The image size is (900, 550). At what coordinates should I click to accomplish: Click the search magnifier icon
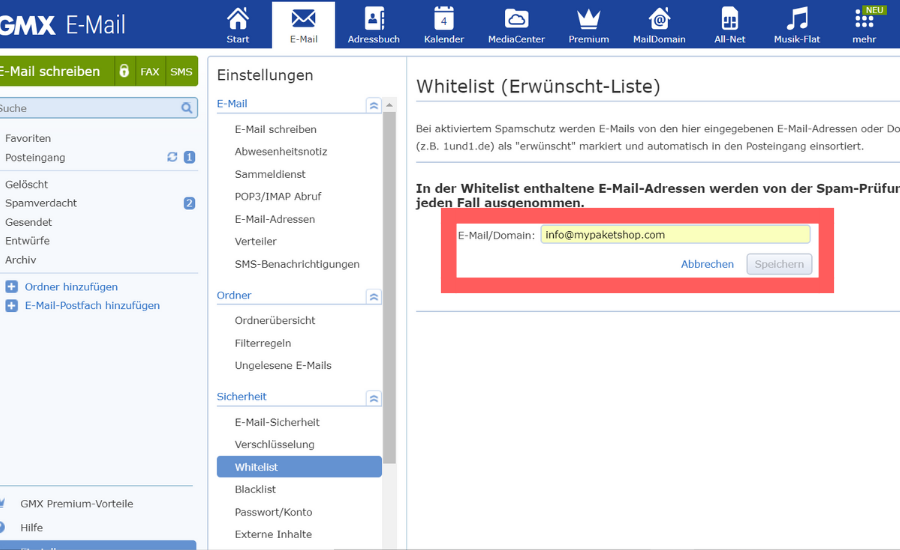pyautogui.click(x=187, y=108)
